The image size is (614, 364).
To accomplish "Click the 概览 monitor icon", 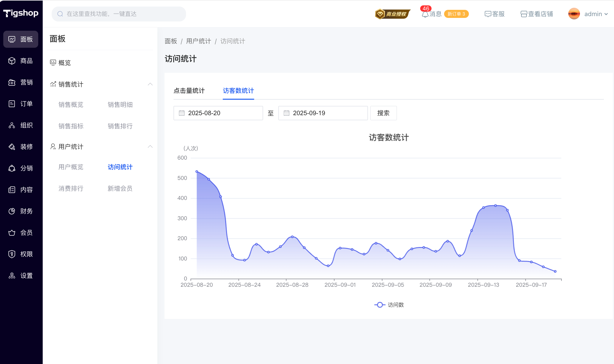I will tap(53, 62).
